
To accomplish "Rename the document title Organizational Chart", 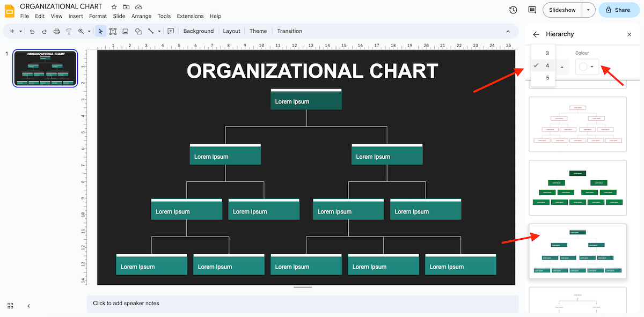I will click(61, 6).
